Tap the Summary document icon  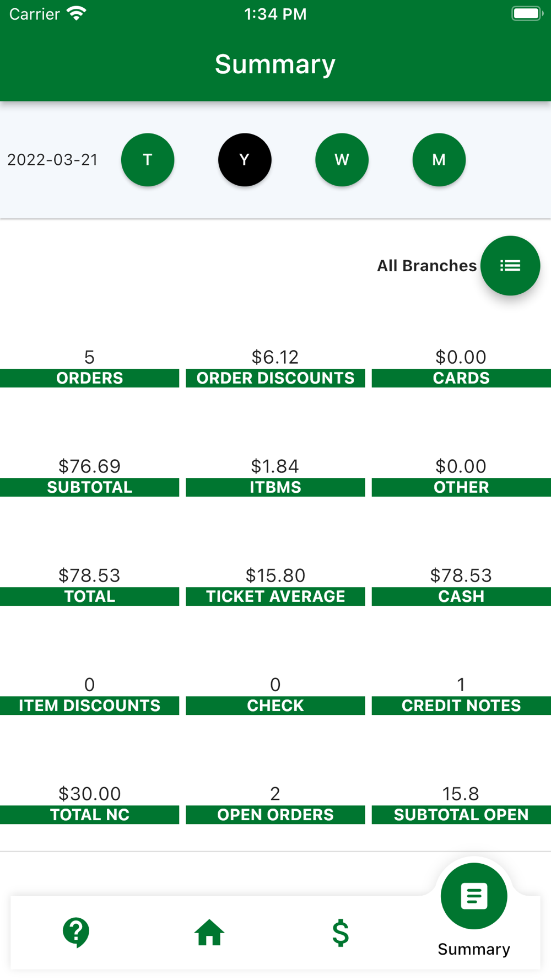coord(474,896)
